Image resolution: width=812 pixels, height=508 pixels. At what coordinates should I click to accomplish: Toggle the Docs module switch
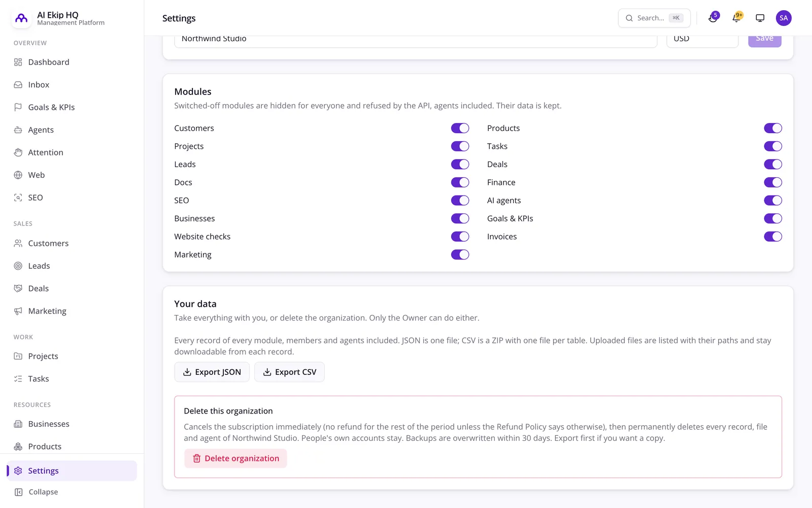pyautogui.click(x=460, y=182)
